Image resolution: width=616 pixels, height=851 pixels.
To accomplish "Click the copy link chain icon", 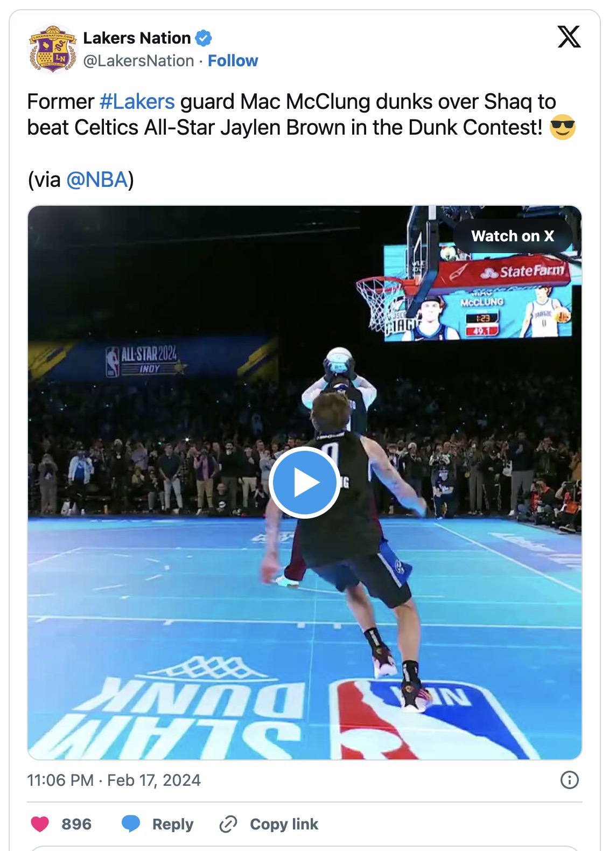I will pos(228,824).
